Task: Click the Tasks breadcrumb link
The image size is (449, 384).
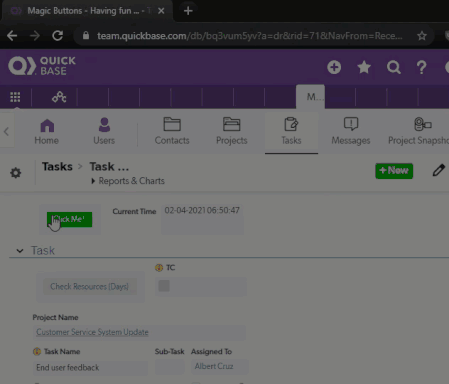Action: 57,166
